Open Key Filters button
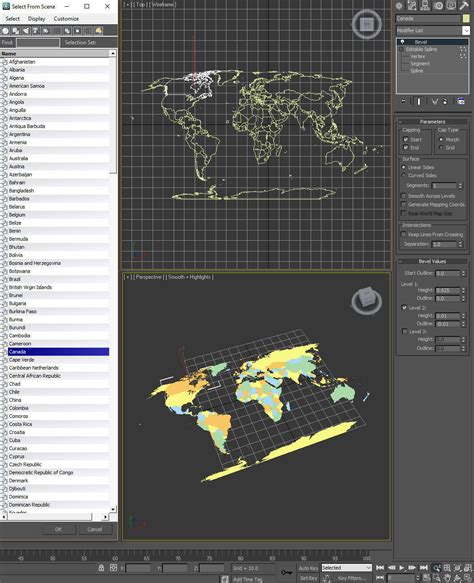Screen dimensions: 474x583 click(x=351, y=578)
